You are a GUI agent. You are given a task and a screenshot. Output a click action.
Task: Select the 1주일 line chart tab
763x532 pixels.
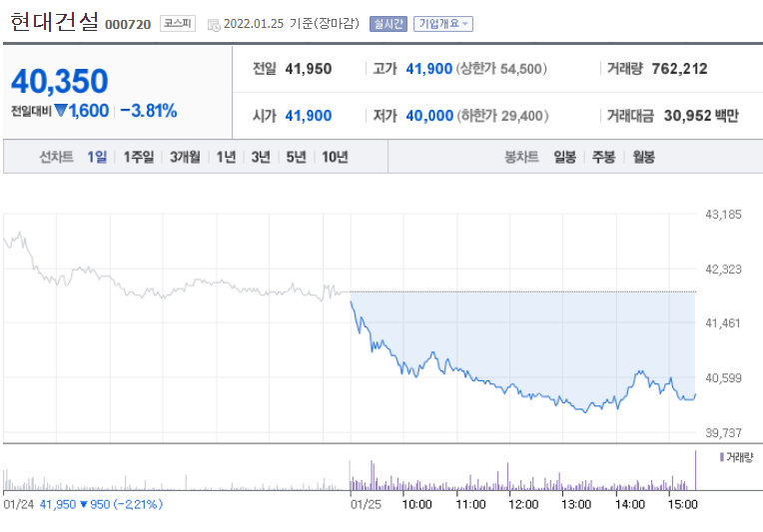[x=138, y=157]
